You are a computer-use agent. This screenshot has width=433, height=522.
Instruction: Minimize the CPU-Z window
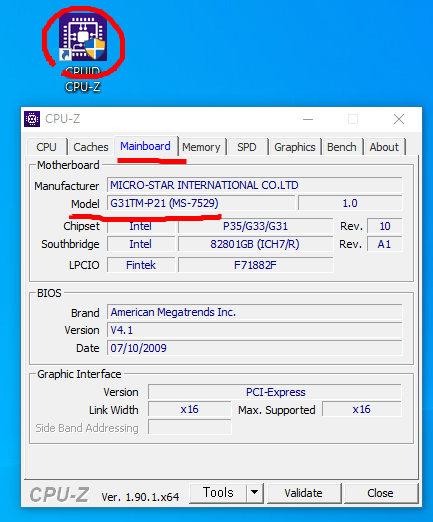[x=308, y=119]
